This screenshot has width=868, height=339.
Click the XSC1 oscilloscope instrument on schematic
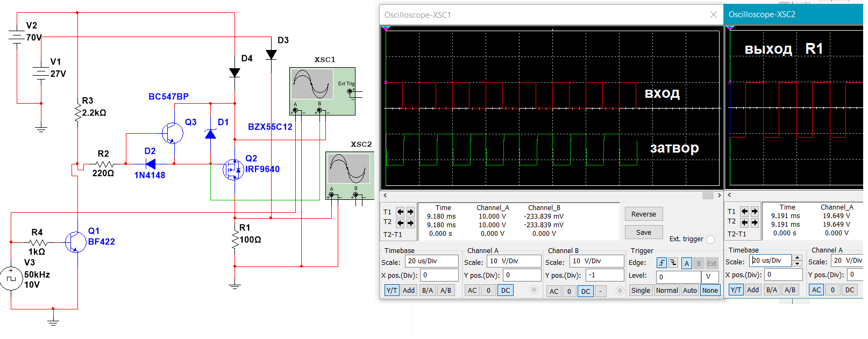pos(322,91)
